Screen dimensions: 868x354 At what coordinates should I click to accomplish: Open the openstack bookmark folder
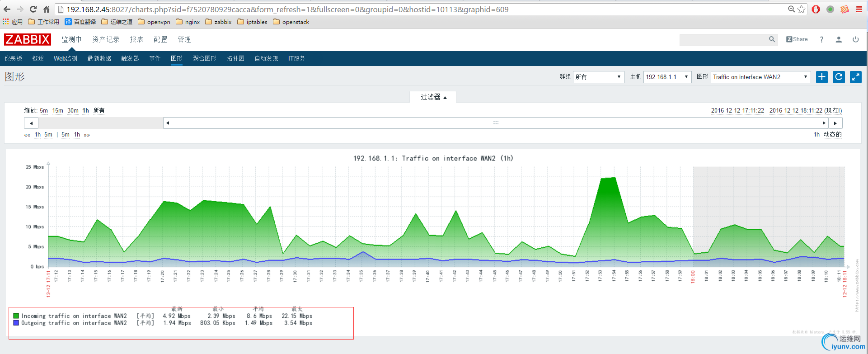point(291,22)
